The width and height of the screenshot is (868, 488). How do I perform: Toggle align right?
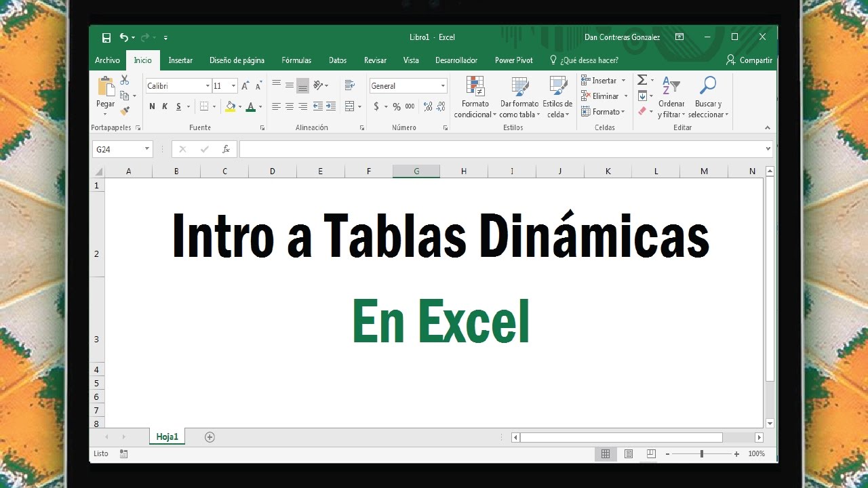tap(303, 106)
